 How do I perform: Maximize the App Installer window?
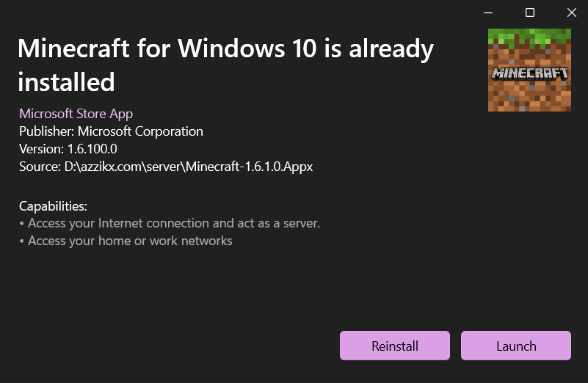pyautogui.click(x=529, y=12)
